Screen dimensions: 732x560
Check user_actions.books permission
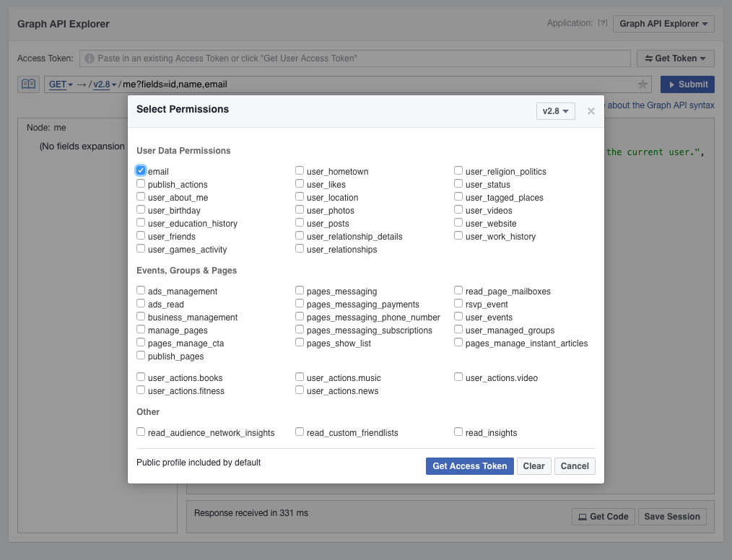pos(141,377)
